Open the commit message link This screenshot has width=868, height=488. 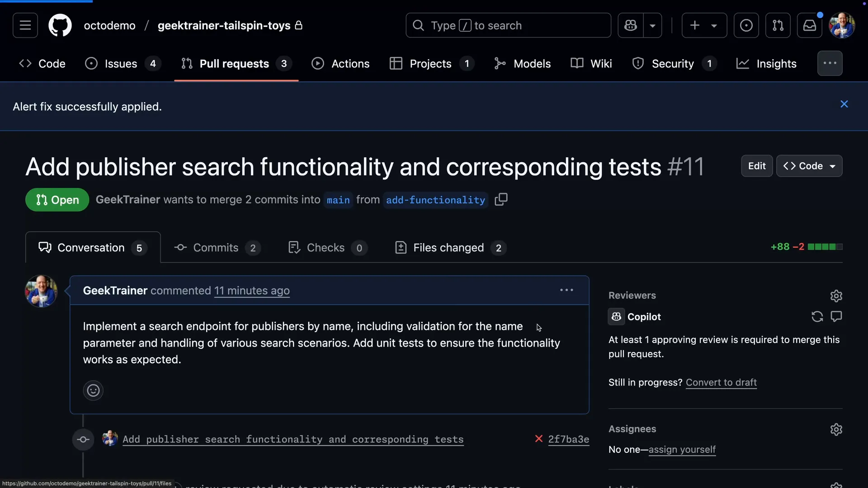[x=293, y=439]
